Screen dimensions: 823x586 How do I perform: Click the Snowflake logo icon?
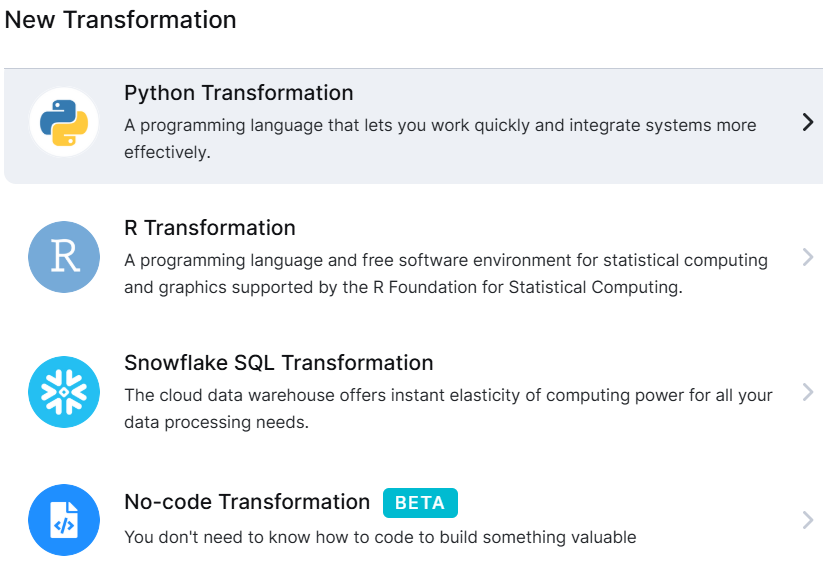click(64, 392)
